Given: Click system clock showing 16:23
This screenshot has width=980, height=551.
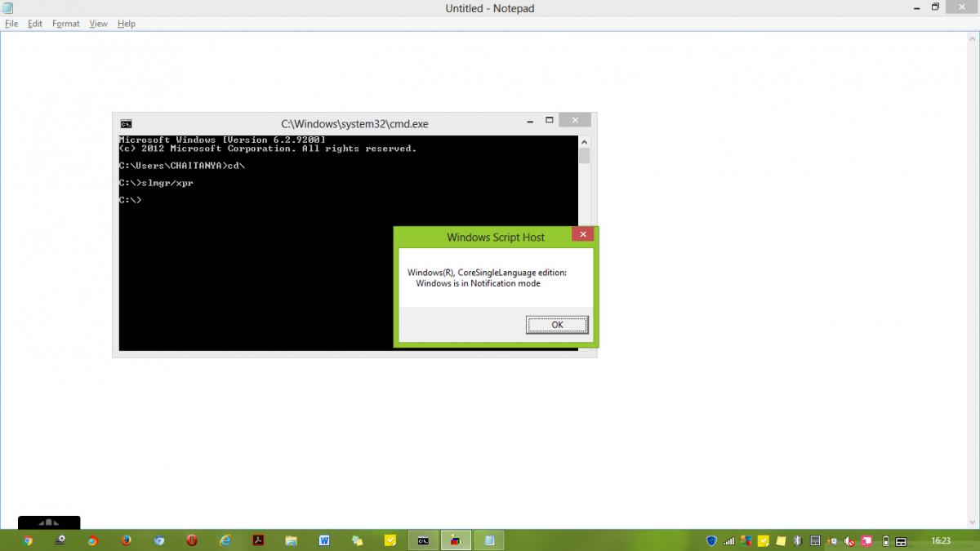Looking at the screenshot, I should point(941,540).
